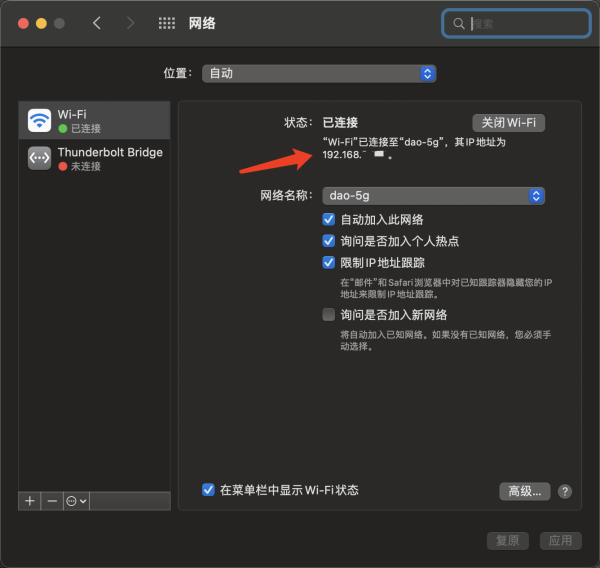This screenshot has width=600, height=568.
Task: Expand the 网络名称 dropdown showing dao-5g
Action: [x=433, y=196]
